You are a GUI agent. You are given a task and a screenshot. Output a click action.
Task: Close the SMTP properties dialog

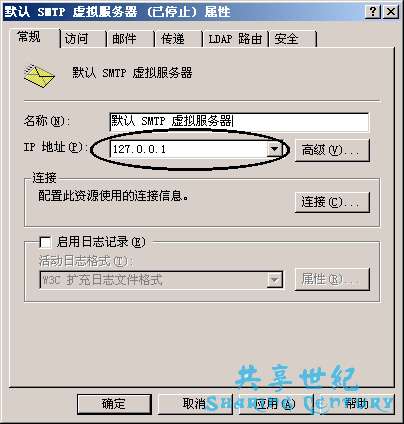[390, 12]
